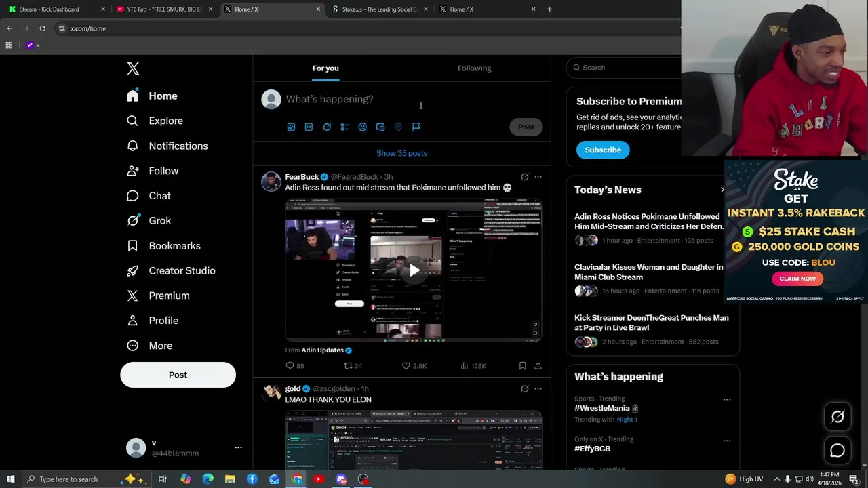Open the Clavicular Kisses Woman news story
Image resolution: width=868 pixels, height=488 pixels.
(649, 272)
